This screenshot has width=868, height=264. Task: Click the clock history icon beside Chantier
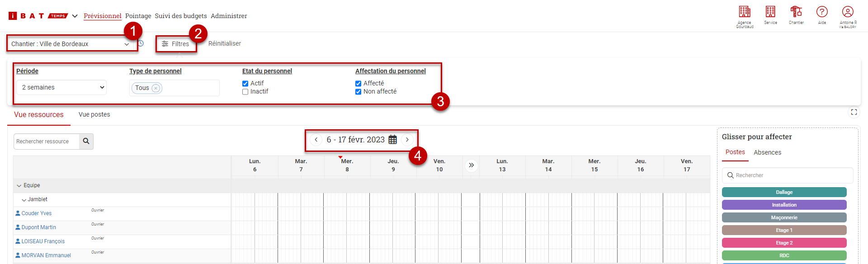click(x=141, y=43)
